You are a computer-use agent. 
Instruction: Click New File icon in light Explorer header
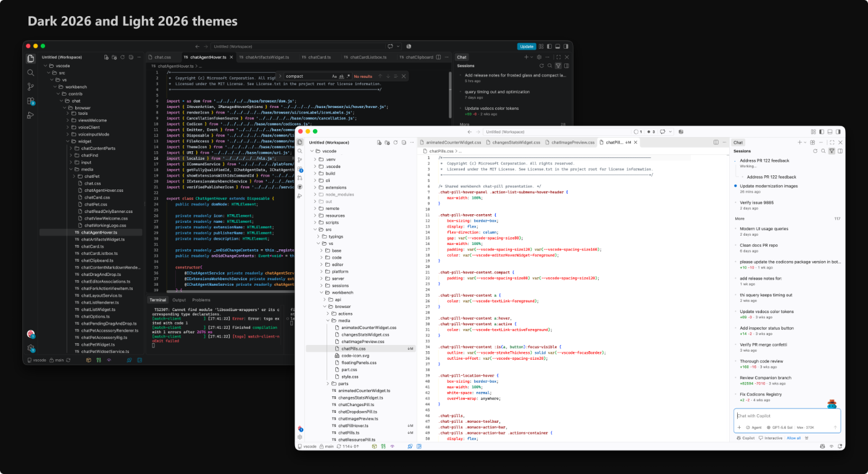pos(379,143)
